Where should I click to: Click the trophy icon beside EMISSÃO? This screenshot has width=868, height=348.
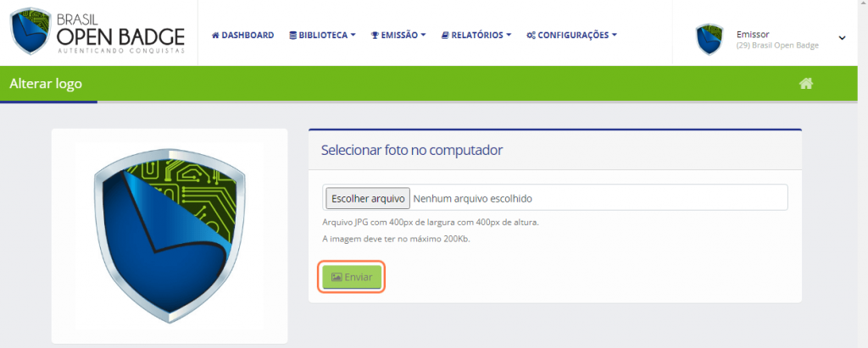click(375, 35)
